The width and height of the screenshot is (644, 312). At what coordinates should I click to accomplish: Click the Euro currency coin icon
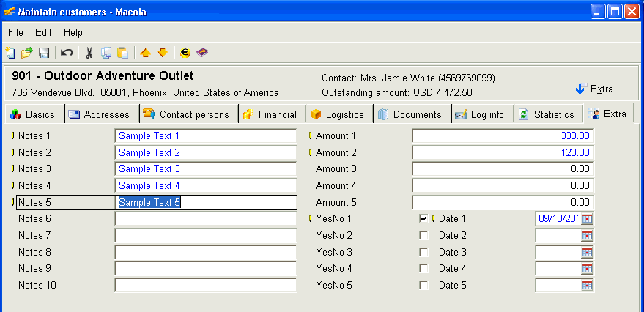(x=185, y=53)
